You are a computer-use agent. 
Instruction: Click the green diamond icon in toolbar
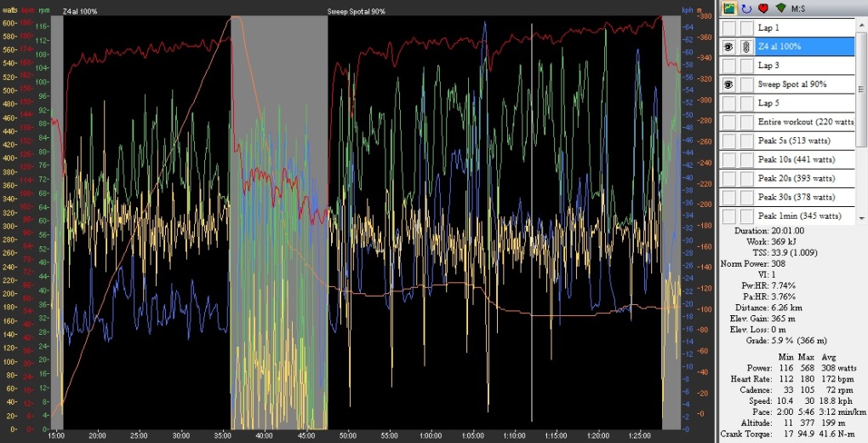pos(779,9)
